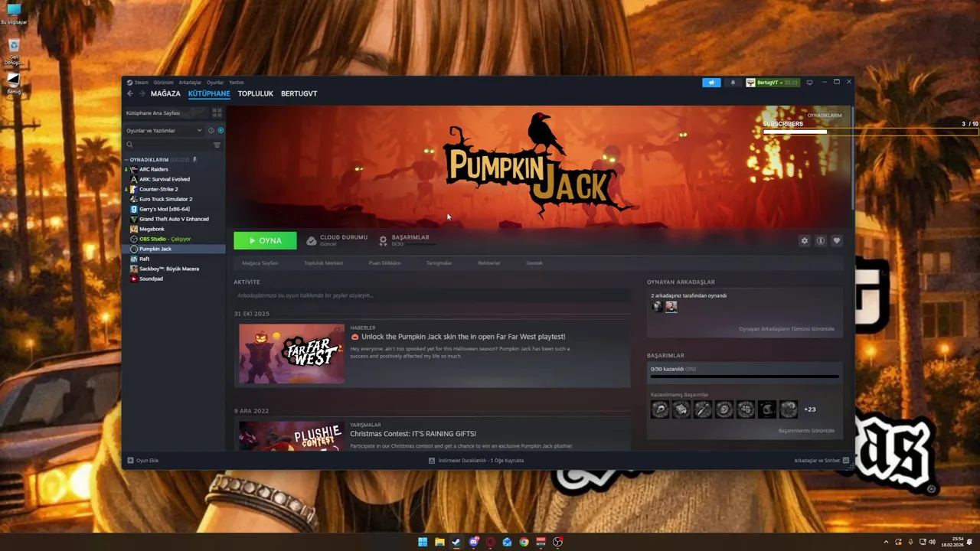This screenshot has height=551, width=980.
Task: Click Oynayan Arkadaşların Tümünü Görüntüle
Action: pyautogui.click(x=786, y=329)
